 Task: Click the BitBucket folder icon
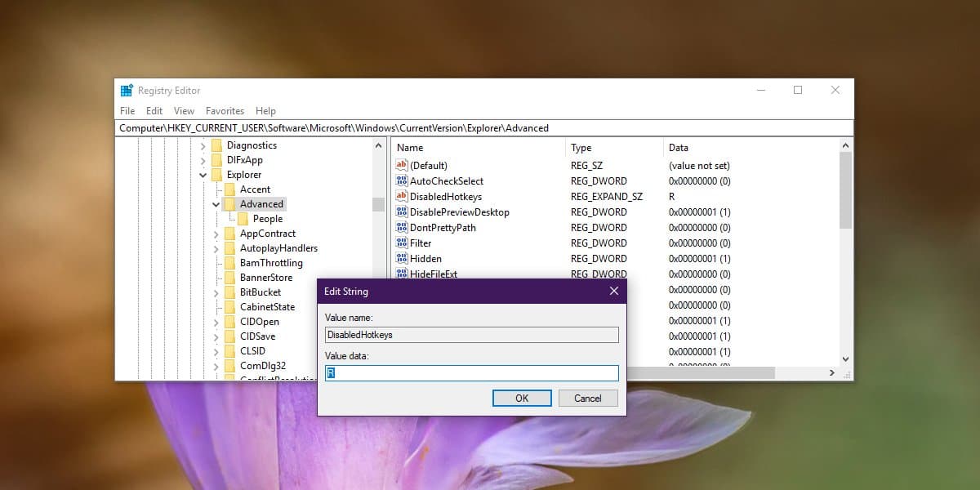pos(229,292)
